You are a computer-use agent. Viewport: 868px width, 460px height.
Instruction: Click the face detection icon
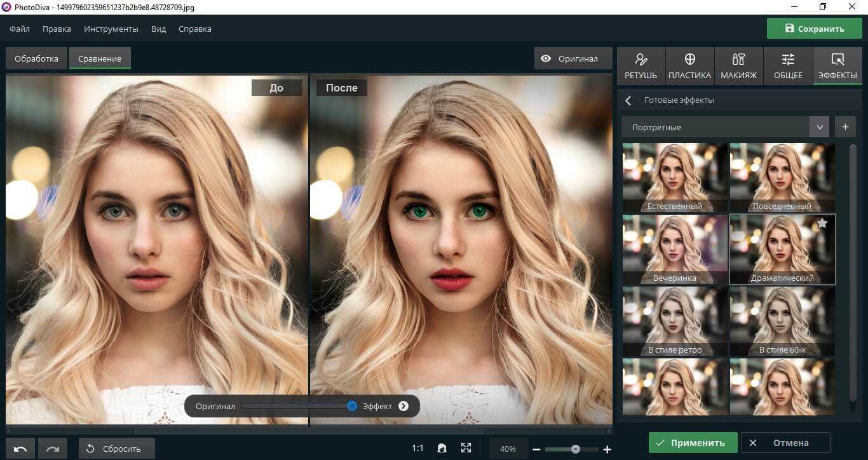point(442,449)
